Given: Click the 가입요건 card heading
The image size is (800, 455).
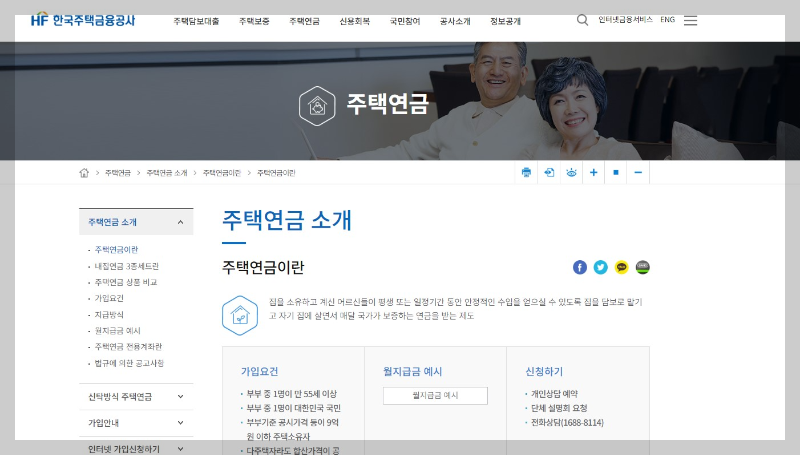Looking at the screenshot, I should point(259,371).
